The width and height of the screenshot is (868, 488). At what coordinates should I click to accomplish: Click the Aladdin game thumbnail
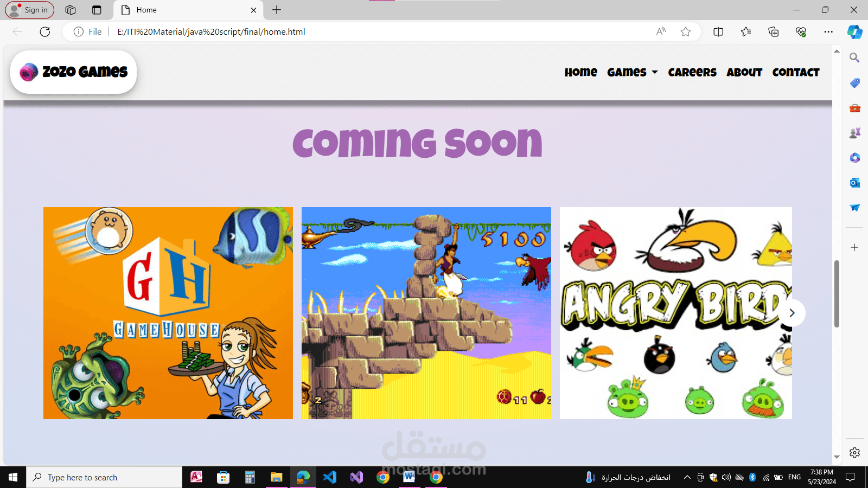[x=426, y=313]
